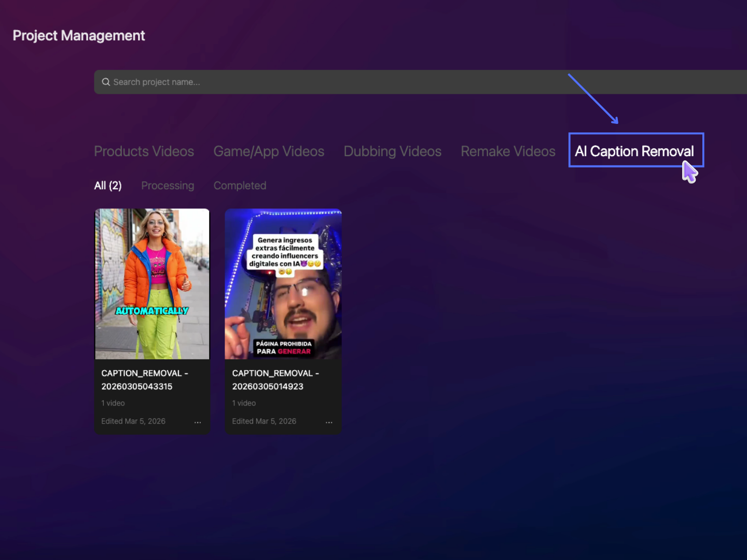Click the magnifier icon in search bar
This screenshot has height=560, width=747.
pos(106,82)
